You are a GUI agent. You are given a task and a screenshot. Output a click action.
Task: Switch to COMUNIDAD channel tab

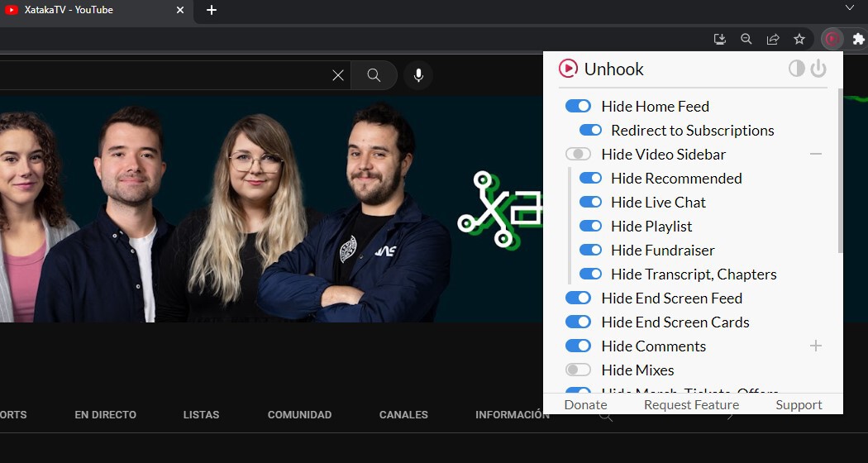click(x=299, y=415)
